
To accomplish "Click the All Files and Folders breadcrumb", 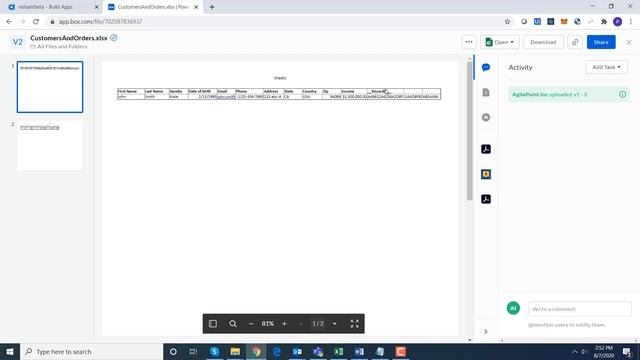I will coord(62,47).
